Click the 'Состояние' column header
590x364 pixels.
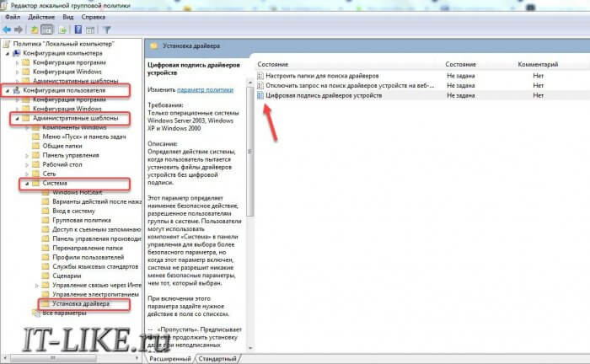point(273,64)
